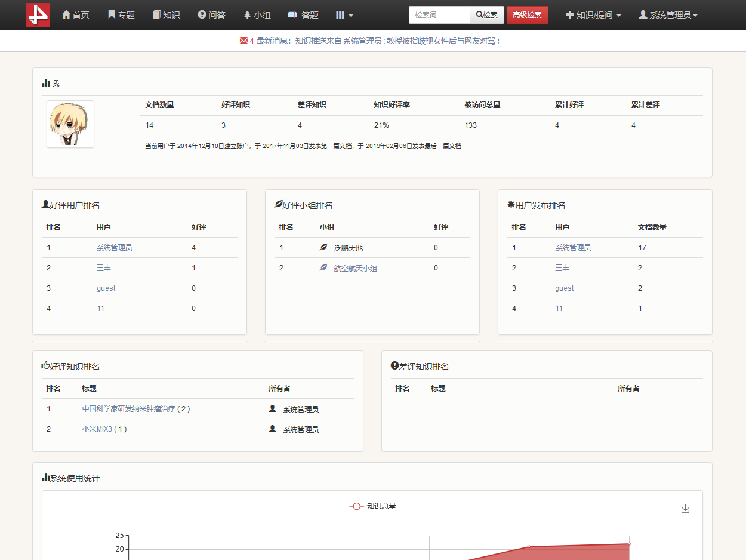Viewport: 746px width, 560px height.
Task: Open the 中国科学家研发纳米肿瘤治疗 article link
Action: tap(128, 409)
